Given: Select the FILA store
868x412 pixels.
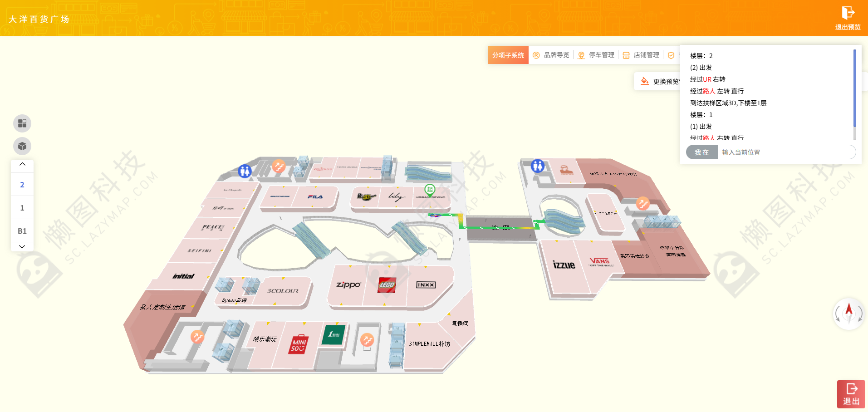Looking at the screenshot, I should (316, 197).
